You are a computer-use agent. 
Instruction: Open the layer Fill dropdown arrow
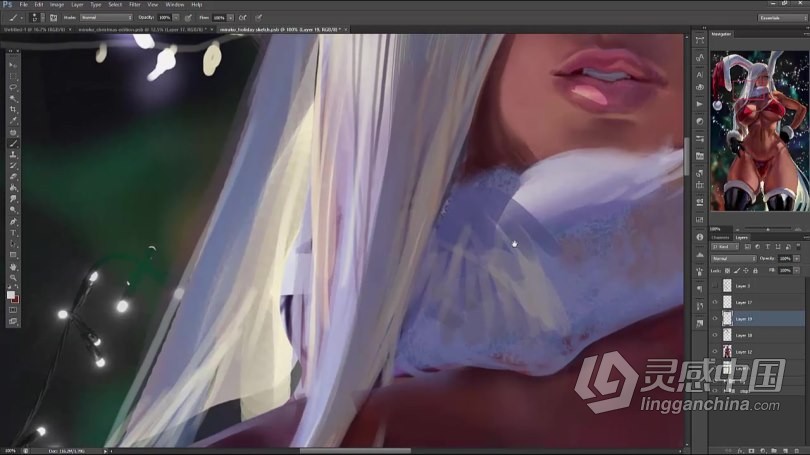click(797, 271)
